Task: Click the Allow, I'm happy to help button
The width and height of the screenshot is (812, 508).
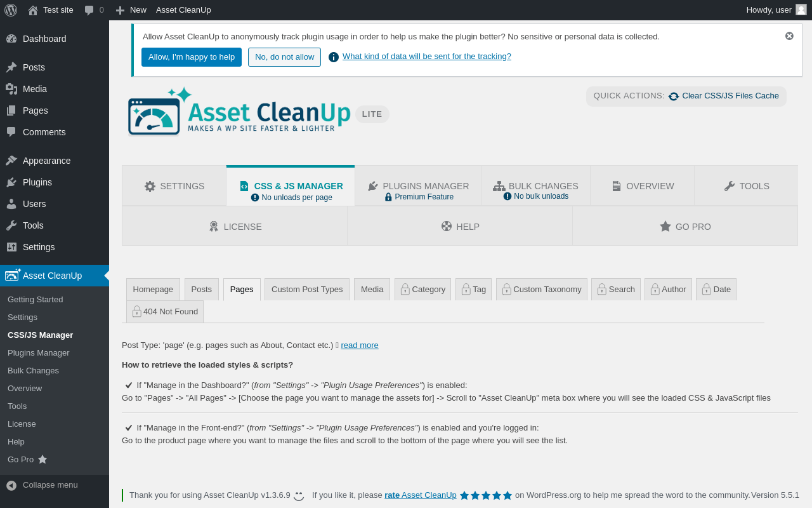Action: pyautogui.click(x=192, y=57)
